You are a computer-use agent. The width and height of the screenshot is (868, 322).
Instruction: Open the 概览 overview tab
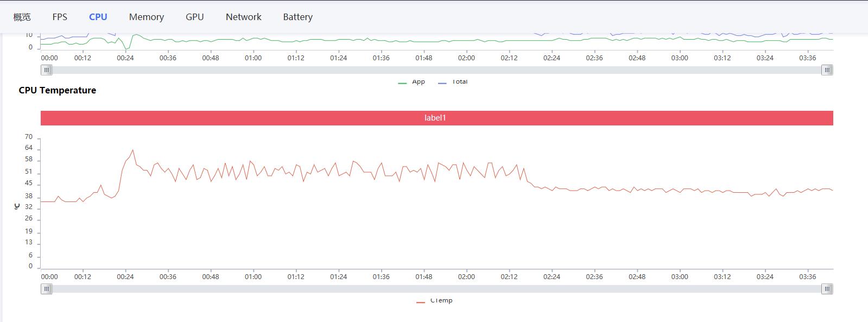pos(22,17)
